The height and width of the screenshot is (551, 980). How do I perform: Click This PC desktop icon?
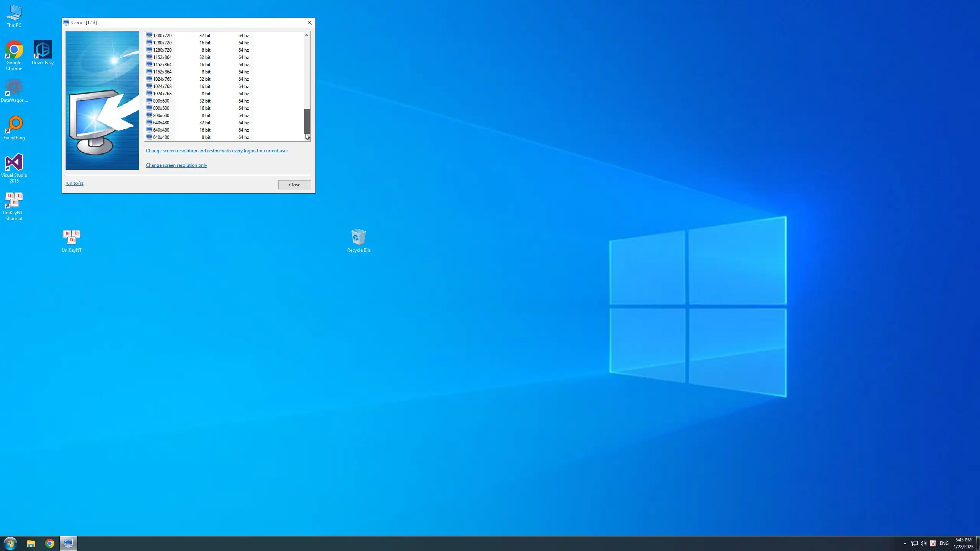coord(14,13)
